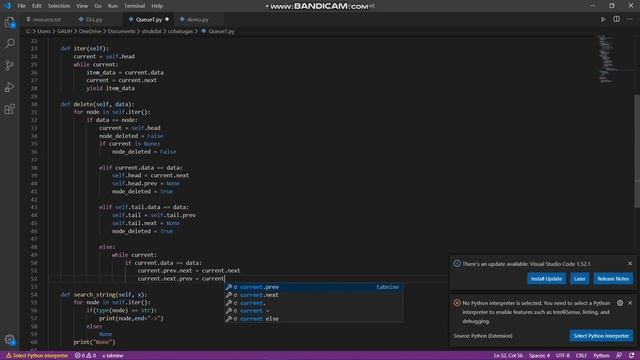This screenshot has height=360, width=640.
Task: Click cobatugas in the breadcrumb path
Action: pos(180,31)
